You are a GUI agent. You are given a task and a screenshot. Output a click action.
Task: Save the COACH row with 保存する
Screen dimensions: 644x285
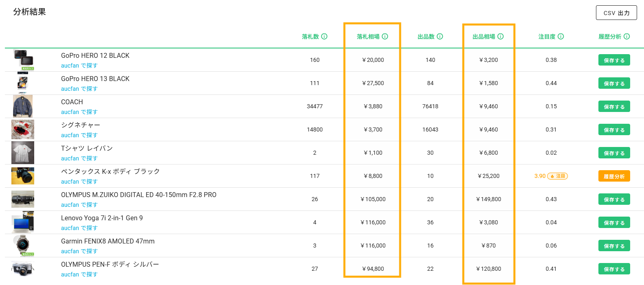click(614, 107)
